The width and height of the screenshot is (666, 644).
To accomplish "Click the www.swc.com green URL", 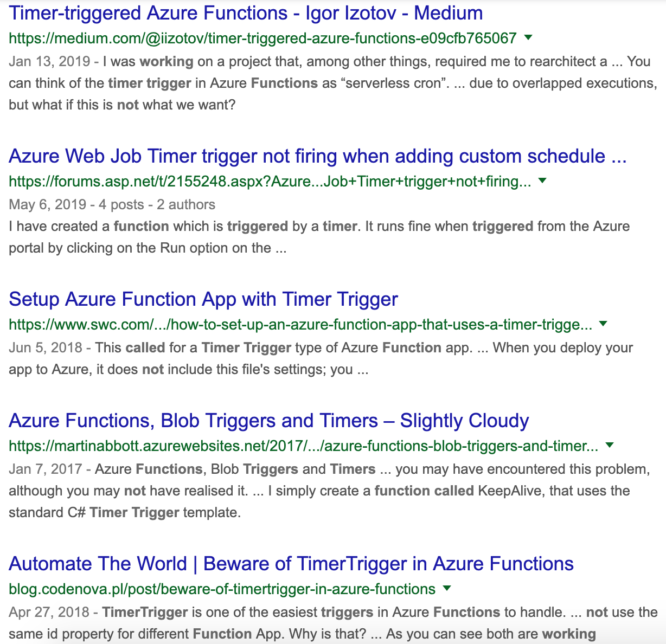I will pos(300,324).
